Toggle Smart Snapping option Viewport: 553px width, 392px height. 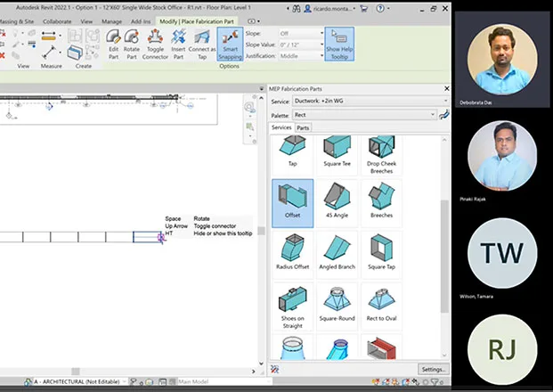click(x=229, y=45)
